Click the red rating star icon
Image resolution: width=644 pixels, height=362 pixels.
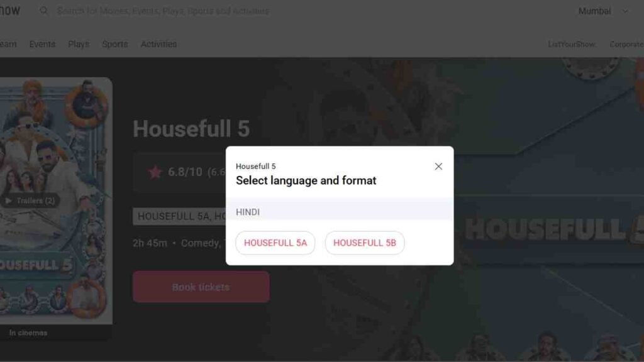pyautogui.click(x=155, y=172)
